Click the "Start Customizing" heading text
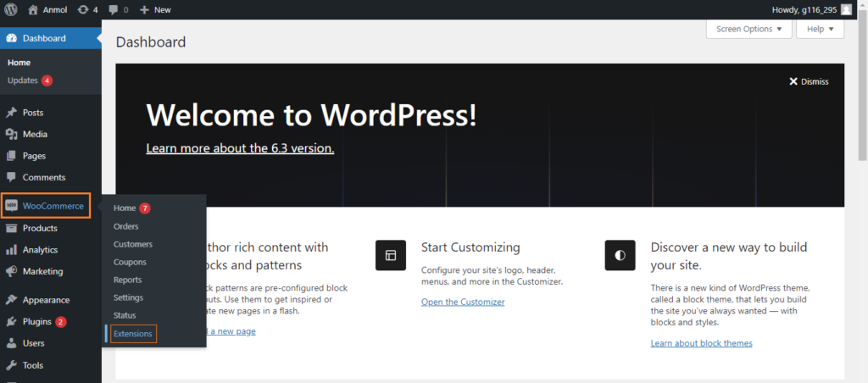Image resolution: width=868 pixels, height=383 pixels. coord(470,247)
